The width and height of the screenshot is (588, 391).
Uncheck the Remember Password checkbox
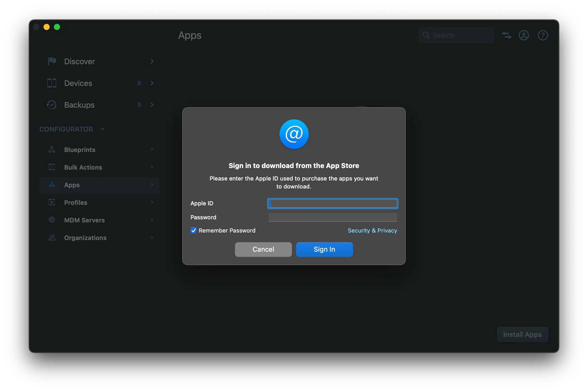[x=193, y=230]
